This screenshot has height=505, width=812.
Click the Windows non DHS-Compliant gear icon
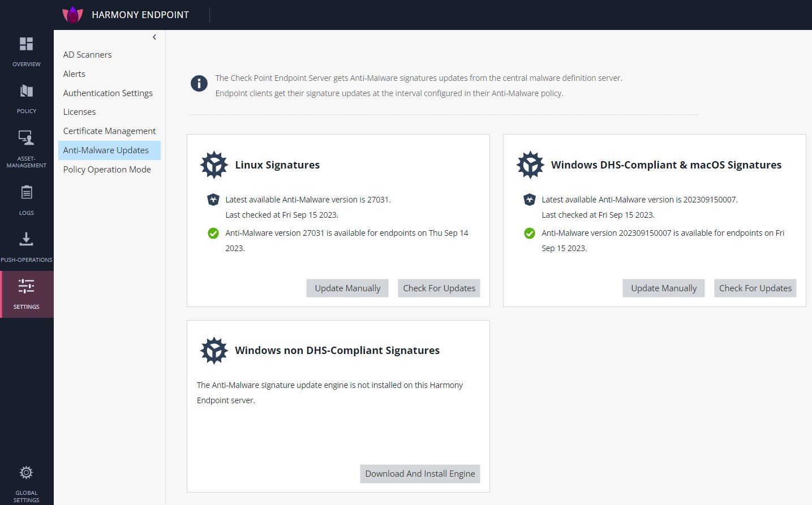pyautogui.click(x=214, y=351)
